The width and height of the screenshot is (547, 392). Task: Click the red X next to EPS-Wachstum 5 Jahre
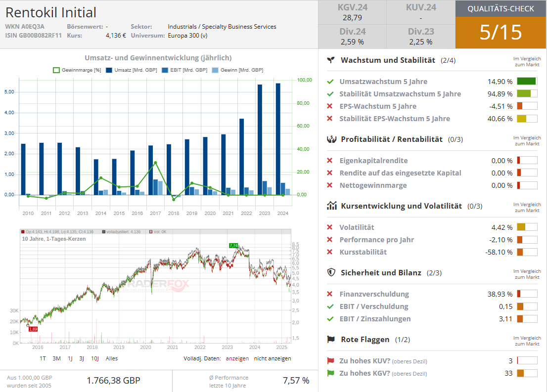pos(330,106)
